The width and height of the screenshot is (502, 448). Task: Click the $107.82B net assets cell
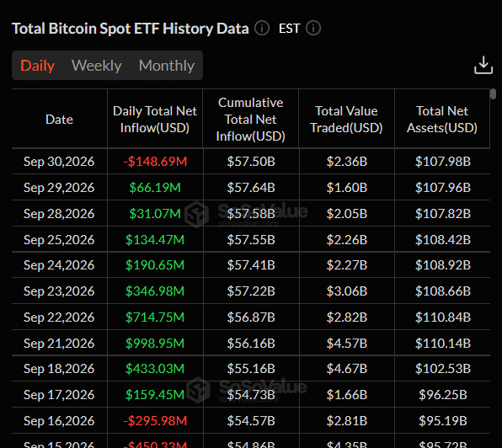(443, 213)
